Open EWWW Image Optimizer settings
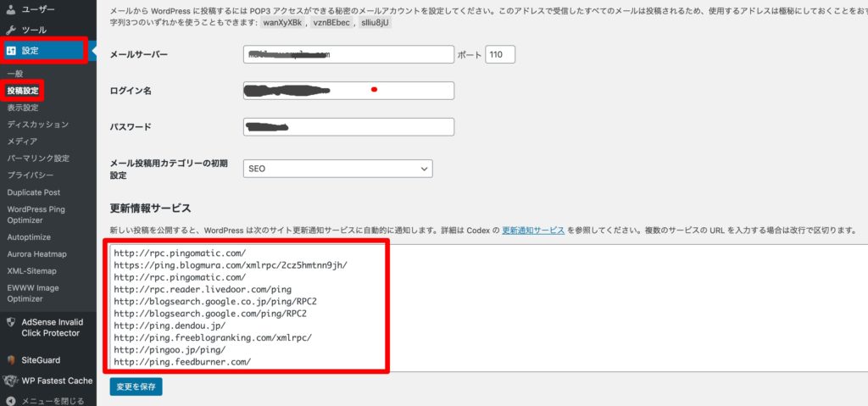 click(x=33, y=293)
